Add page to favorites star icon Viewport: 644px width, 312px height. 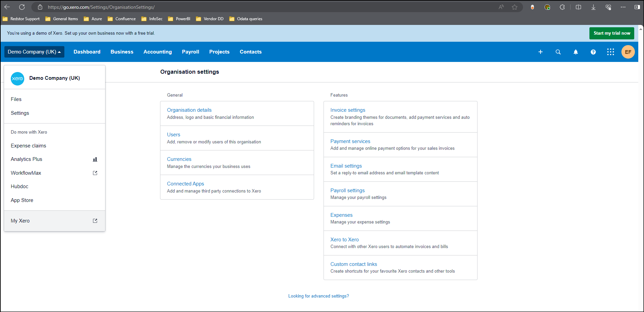(x=515, y=7)
